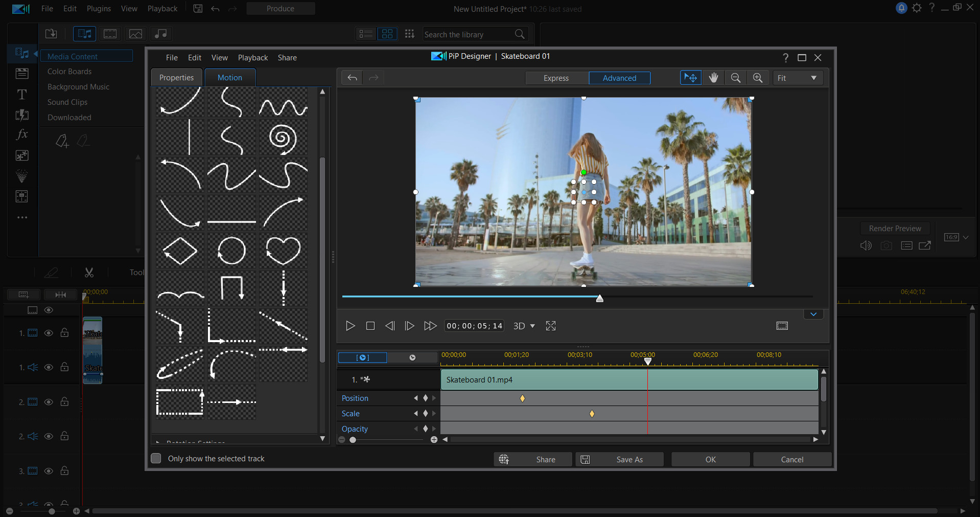The width and height of the screenshot is (980, 517).
Task: Select the heart motion path thumbnail
Action: click(x=283, y=251)
